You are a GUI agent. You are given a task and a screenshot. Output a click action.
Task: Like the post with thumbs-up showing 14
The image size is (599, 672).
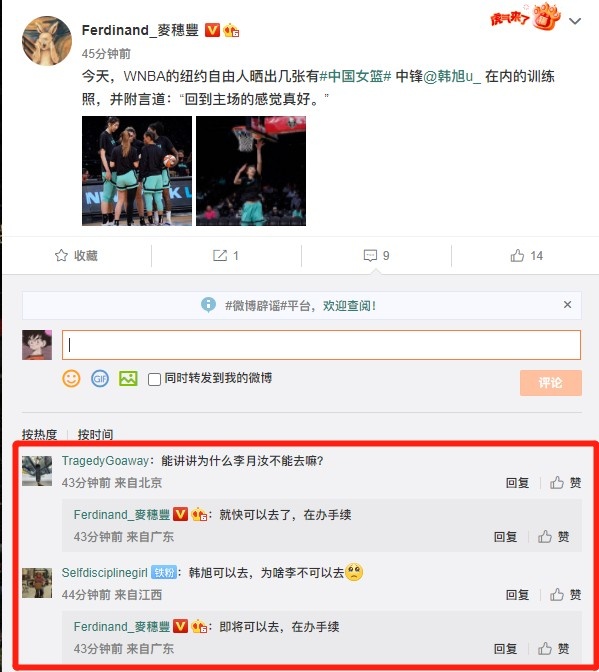[x=517, y=255]
